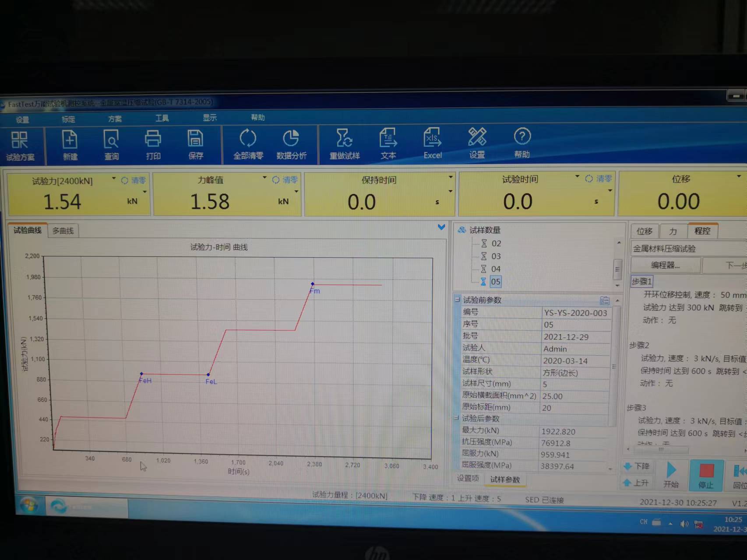Collapse the 试验前参数 section
This screenshot has height=560, width=747.
(458, 300)
